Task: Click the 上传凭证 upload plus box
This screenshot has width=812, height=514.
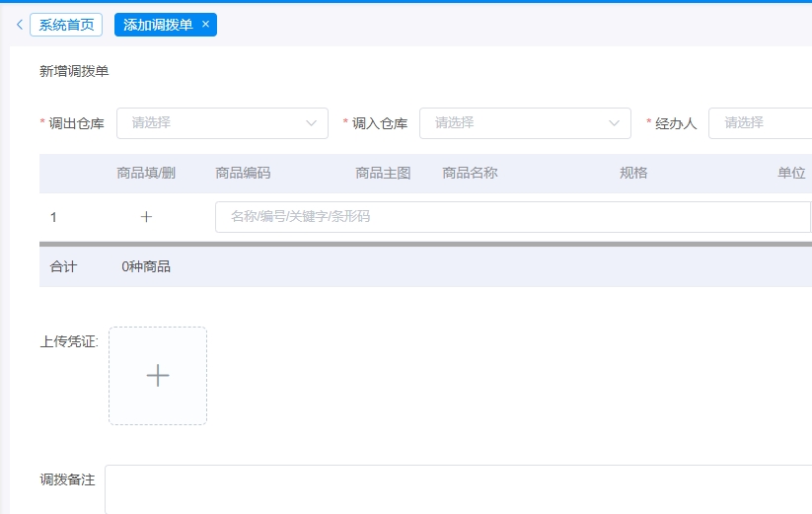Action: (158, 376)
